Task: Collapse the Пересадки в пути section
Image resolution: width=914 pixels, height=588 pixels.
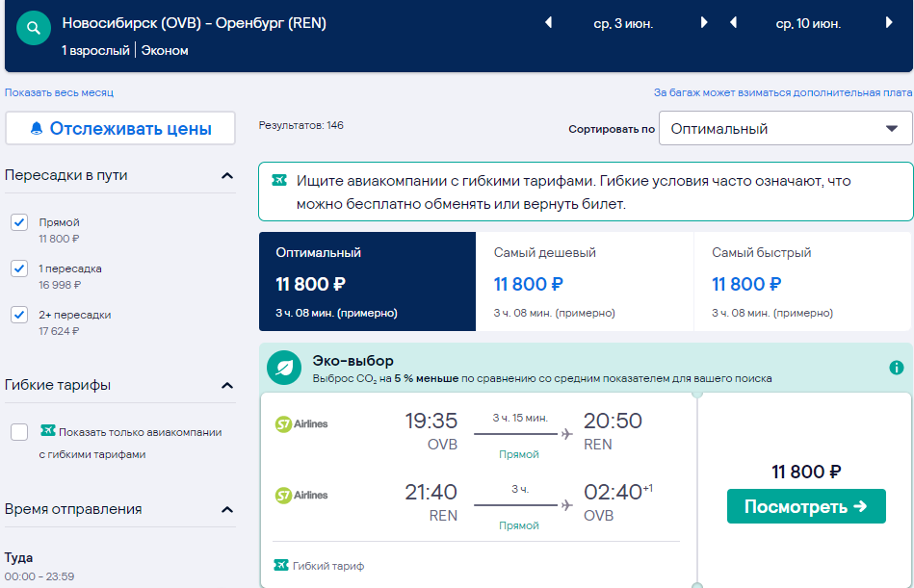Action: click(227, 175)
